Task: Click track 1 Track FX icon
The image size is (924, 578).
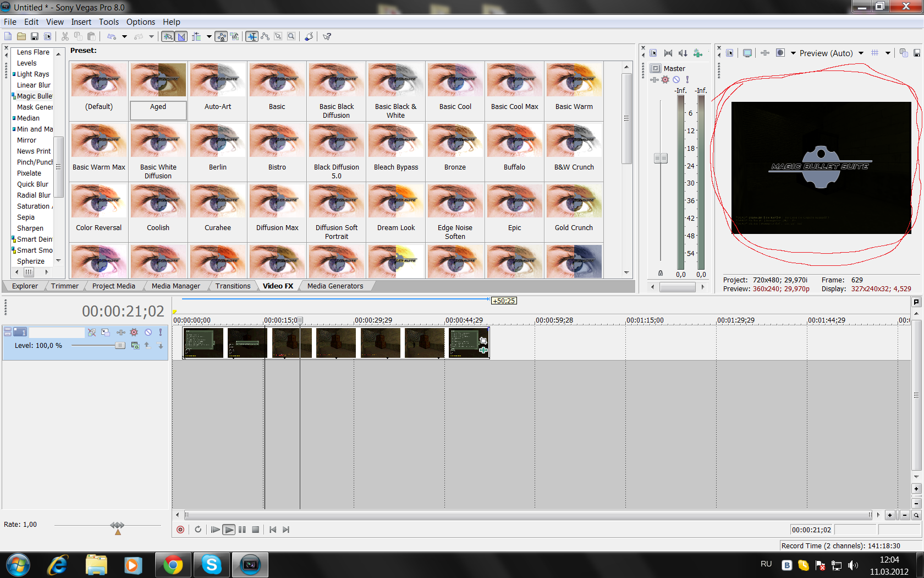Action: [x=120, y=332]
